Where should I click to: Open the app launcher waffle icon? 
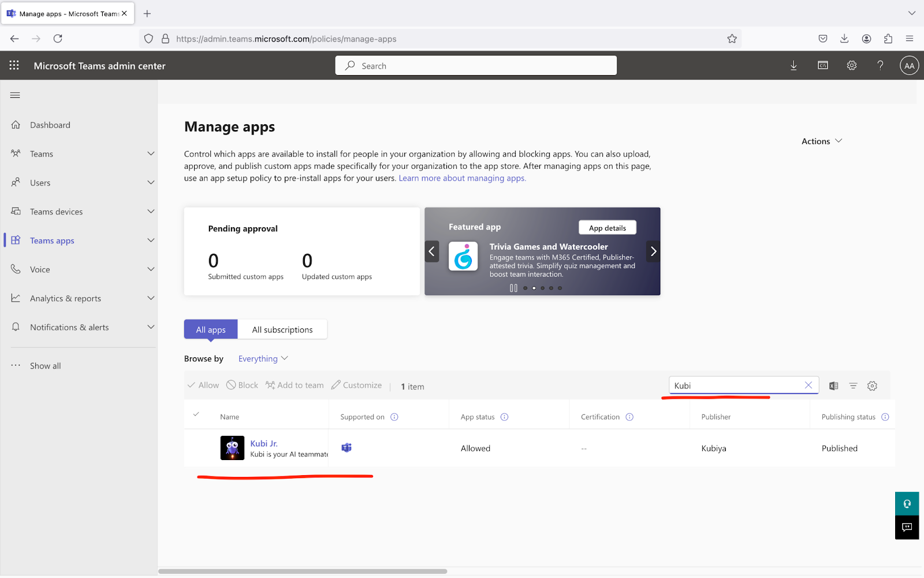point(14,65)
